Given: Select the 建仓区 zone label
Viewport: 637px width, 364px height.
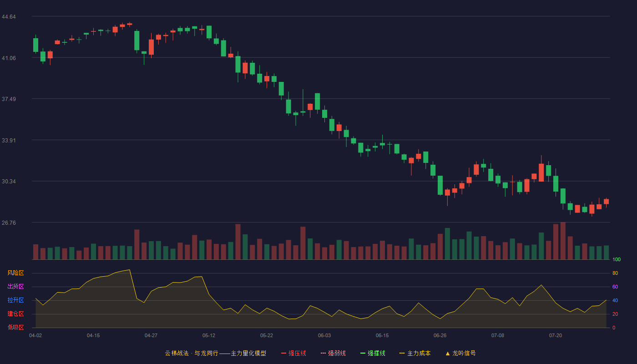Looking at the screenshot, I should point(15,314).
